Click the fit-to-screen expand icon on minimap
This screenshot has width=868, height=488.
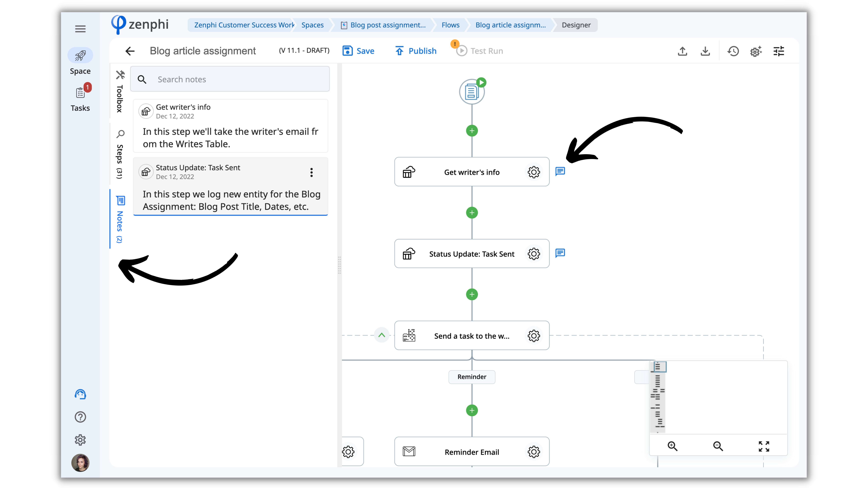pyautogui.click(x=764, y=446)
